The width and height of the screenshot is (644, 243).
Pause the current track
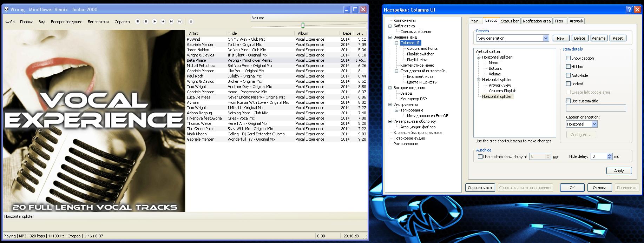(x=146, y=21)
